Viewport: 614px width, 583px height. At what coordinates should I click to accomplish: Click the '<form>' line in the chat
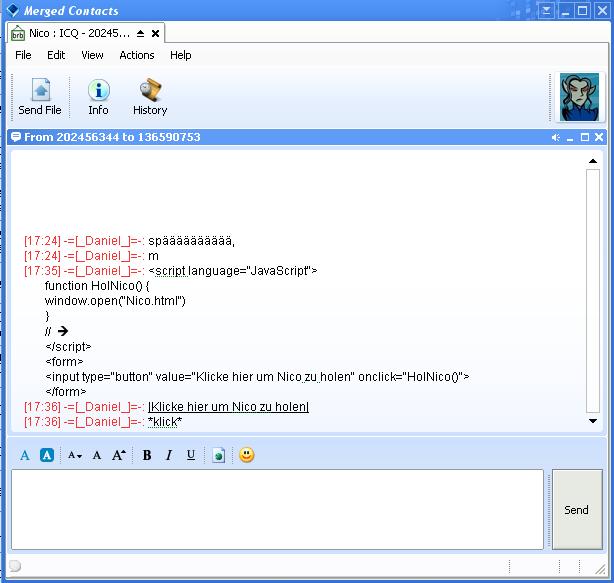(x=64, y=361)
